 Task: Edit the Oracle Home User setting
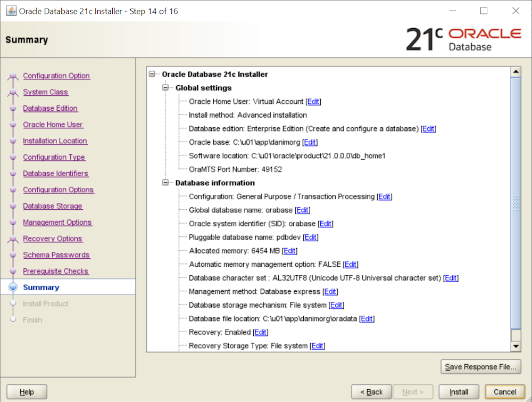pyautogui.click(x=313, y=101)
